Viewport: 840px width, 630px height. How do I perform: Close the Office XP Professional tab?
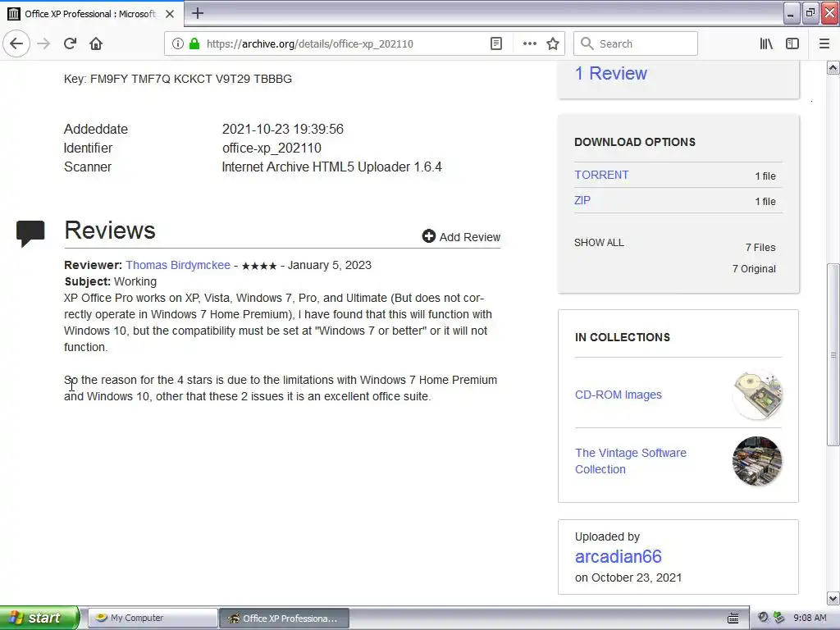[x=170, y=14]
